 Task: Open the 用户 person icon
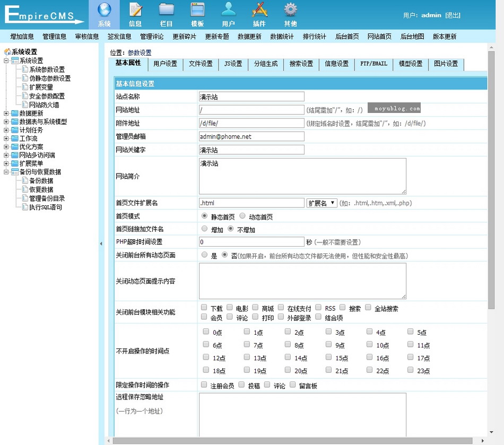[229, 10]
